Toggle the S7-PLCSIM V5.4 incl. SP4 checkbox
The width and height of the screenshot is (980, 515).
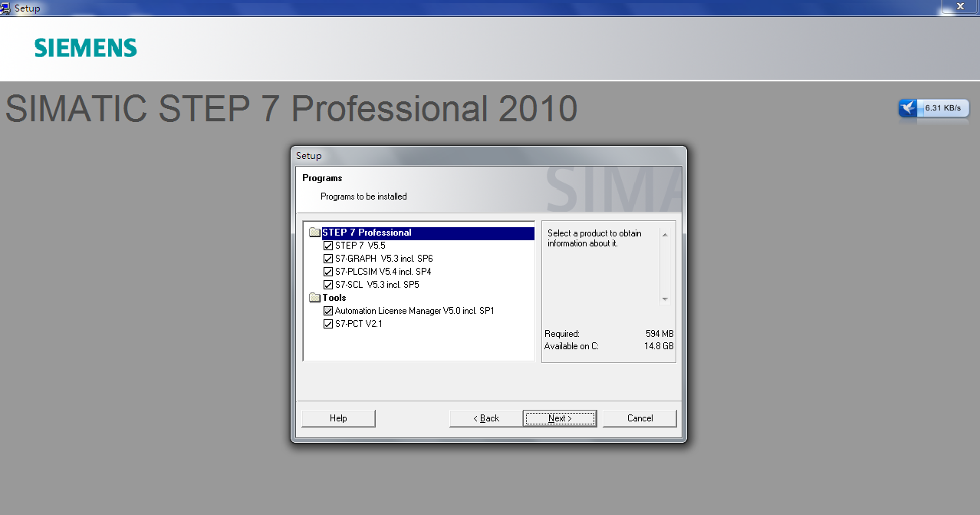[328, 272]
